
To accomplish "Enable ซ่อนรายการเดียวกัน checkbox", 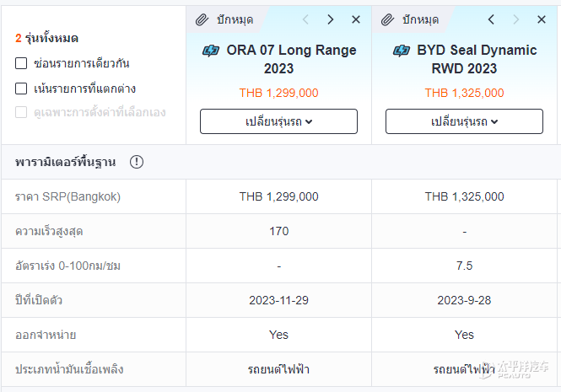I will 21,63.
